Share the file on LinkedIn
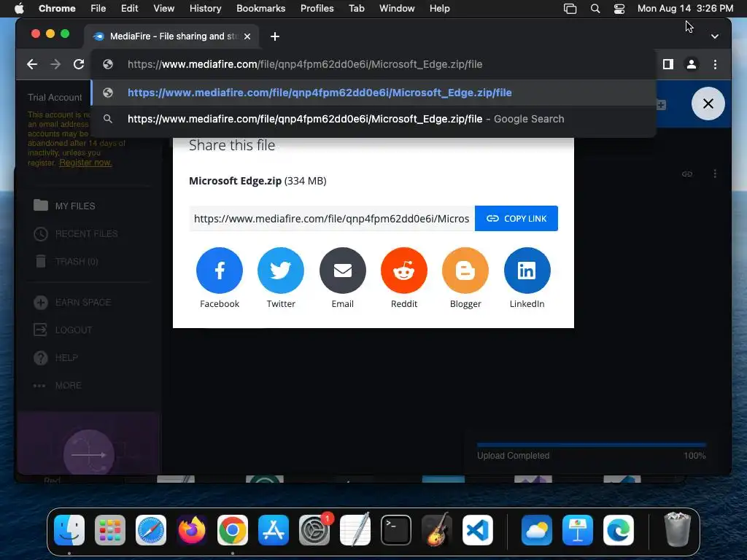Image resolution: width=747 pixels, height=560 pixels. click(x=527, y=271)
